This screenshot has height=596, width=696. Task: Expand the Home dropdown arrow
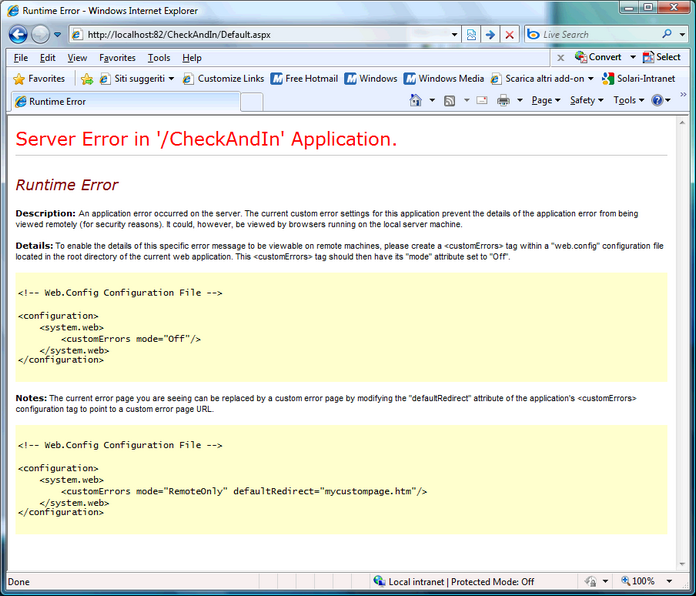tap(432, 100)
